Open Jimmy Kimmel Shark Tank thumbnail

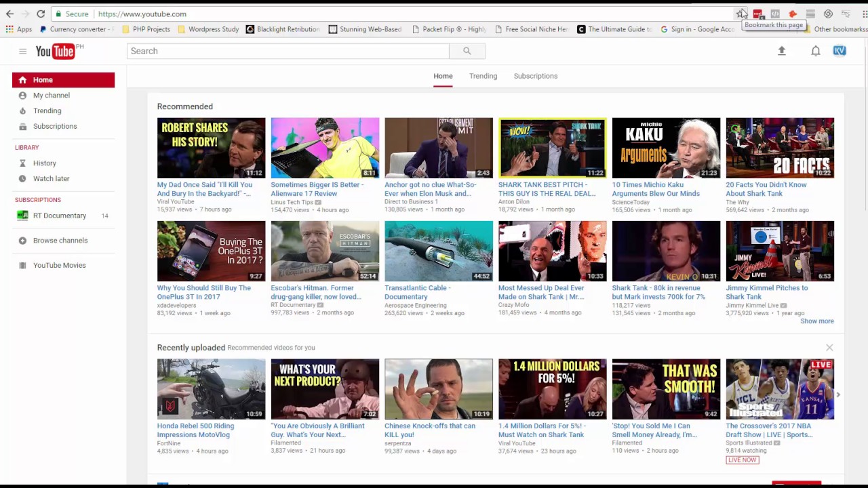click(x=780, y=251)
